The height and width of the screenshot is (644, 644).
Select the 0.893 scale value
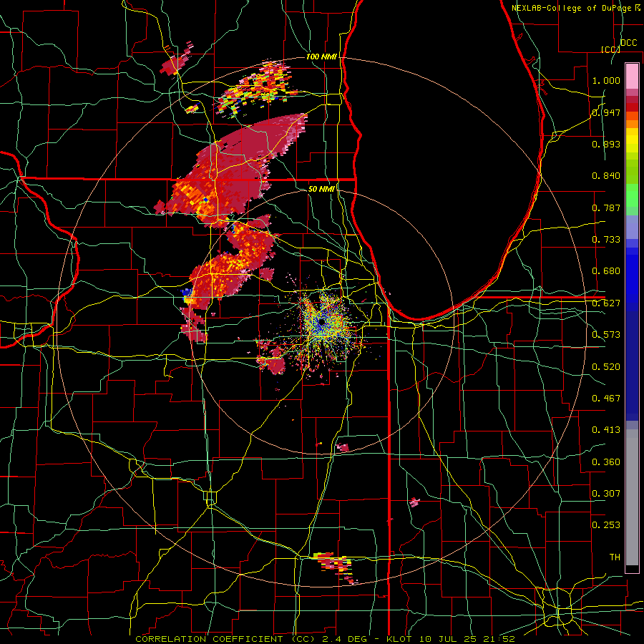(606, 144)
